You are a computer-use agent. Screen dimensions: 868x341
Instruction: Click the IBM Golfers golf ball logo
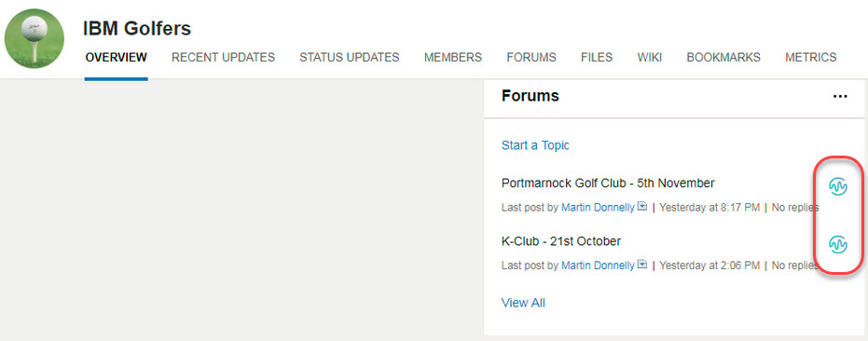[x=34, y=38]
